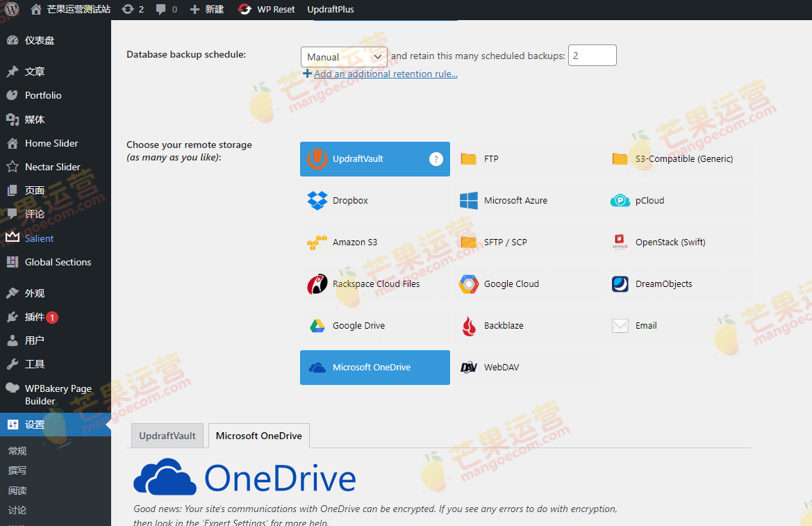Deselect Microsoft OneDrive storage

pos(375,368)
